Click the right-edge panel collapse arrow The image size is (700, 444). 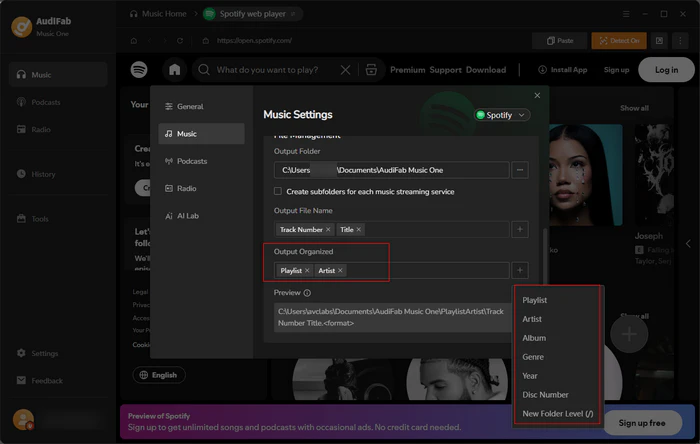[x=688, y=244]
